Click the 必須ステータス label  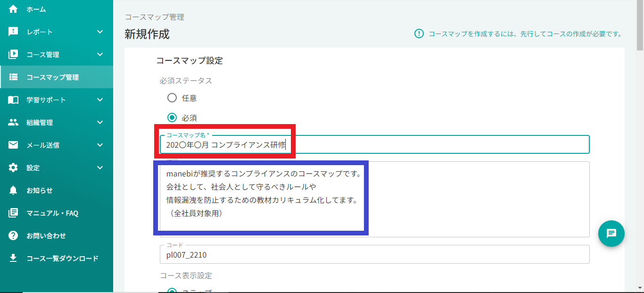coord(186,81)
